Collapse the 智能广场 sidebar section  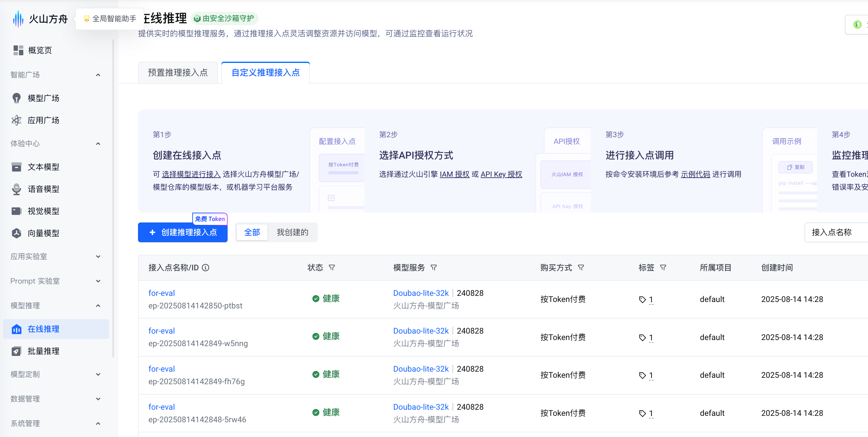click(98, 75)
